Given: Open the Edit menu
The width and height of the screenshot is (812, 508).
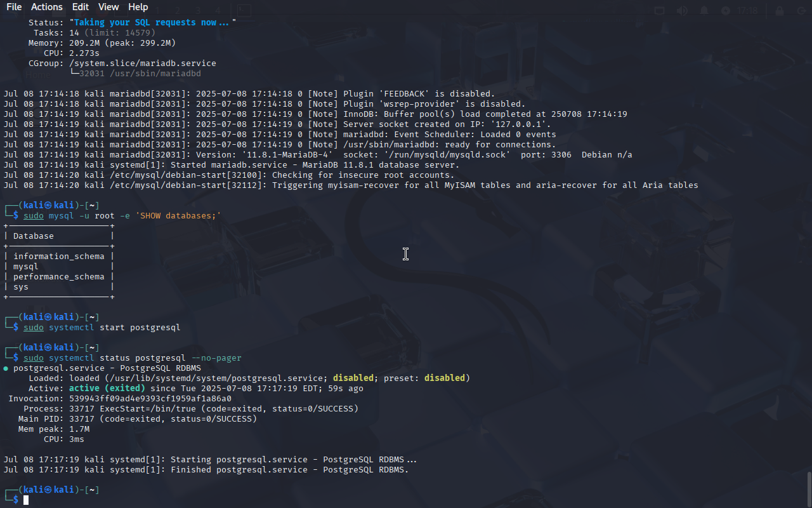Looking at the screenshot, I should tap(81, 7).
